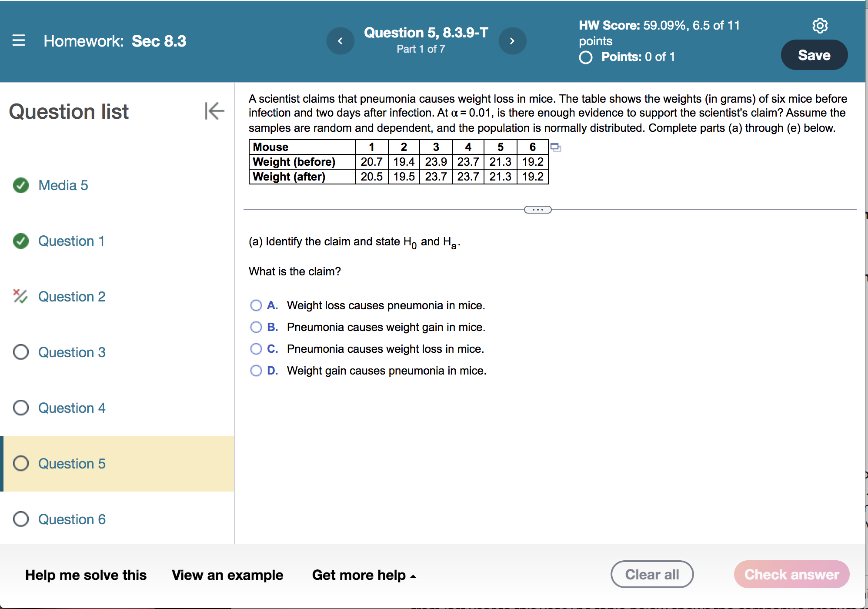868x609 pixels.
Task: Click the completed checkmark icon beside Media 5
Action: click(20, 185)
